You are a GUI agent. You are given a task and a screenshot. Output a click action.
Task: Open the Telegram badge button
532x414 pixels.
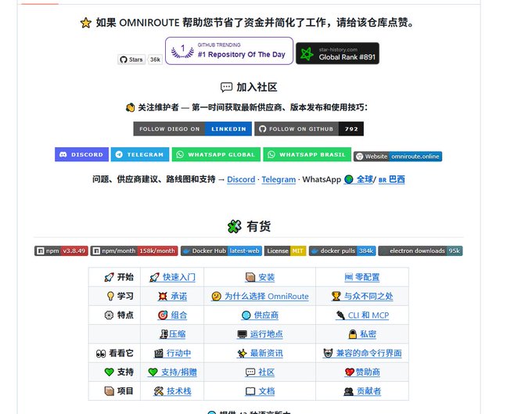(x=140, y=154)
